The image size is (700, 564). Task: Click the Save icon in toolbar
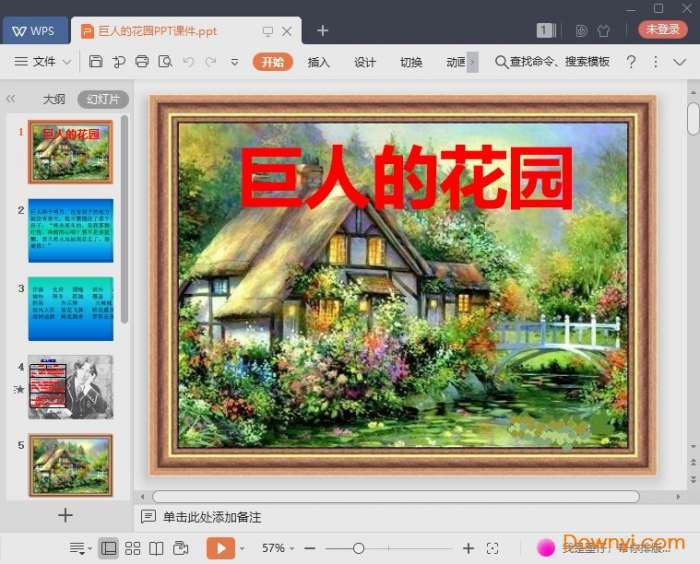(x=96, y=61)
